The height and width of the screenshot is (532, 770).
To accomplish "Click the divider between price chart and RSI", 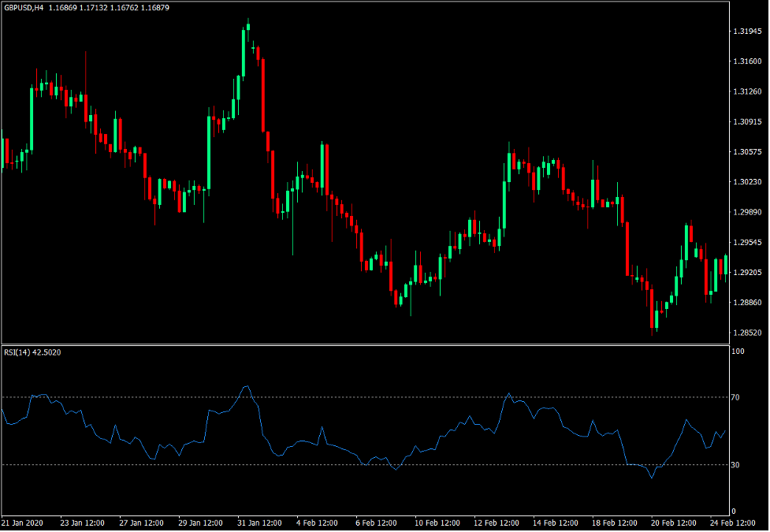I will (x=363, y=344).
